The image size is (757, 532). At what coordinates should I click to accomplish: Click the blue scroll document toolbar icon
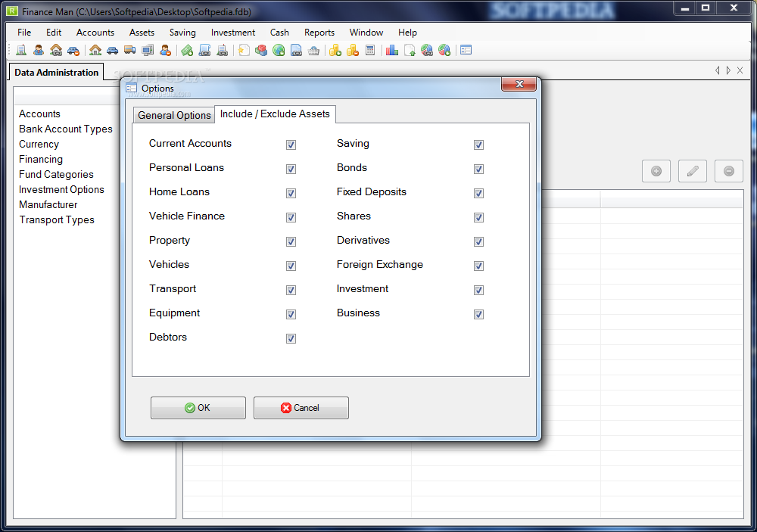click(204, 50)
